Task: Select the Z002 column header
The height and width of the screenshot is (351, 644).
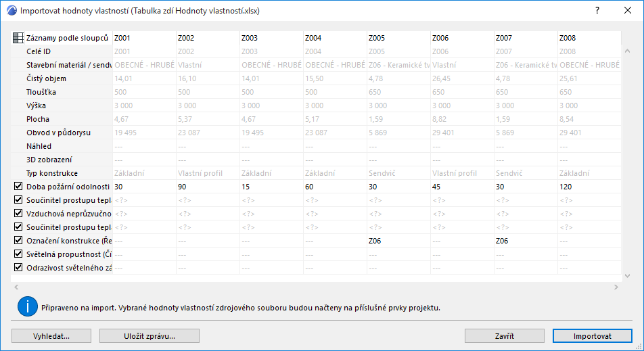Action: [x=208, y=38]
